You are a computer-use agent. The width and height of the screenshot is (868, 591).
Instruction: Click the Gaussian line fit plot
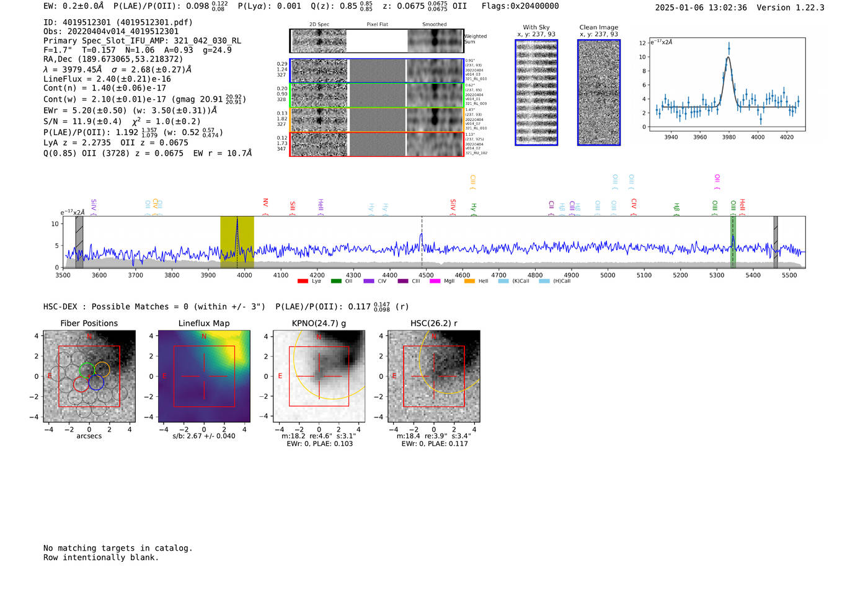pos(727,84)
